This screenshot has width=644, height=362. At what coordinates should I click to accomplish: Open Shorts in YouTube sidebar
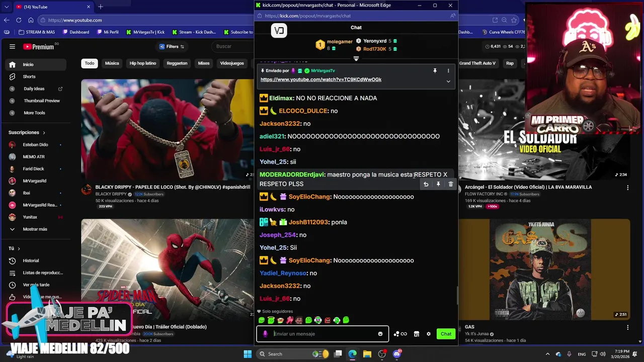(35, 76)
